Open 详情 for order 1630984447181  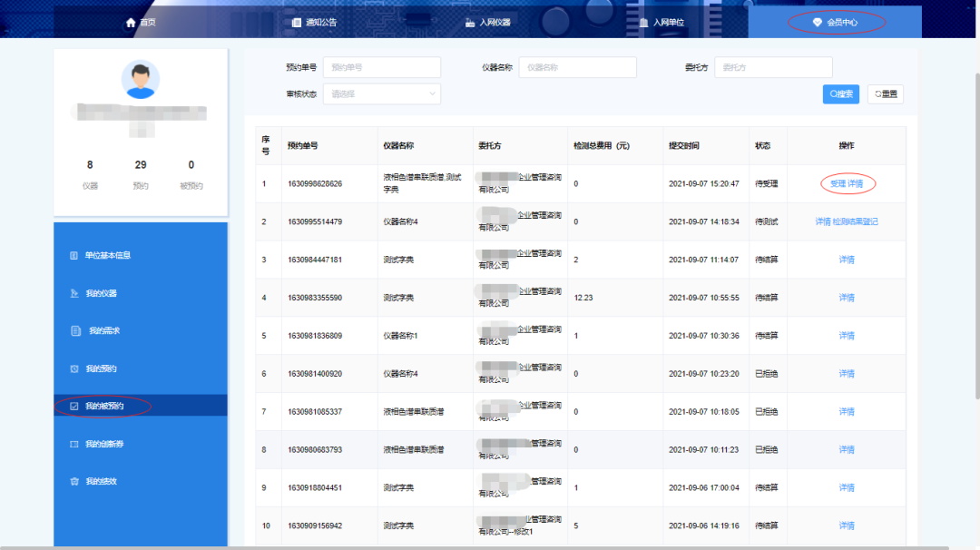pyautogui.click(x=847, y=260)
